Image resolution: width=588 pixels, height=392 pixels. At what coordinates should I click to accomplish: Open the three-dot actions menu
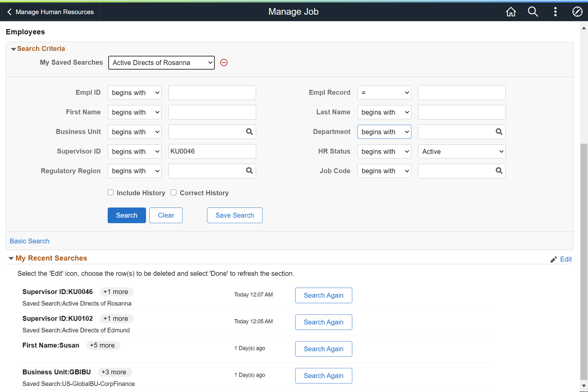click(555, 12)
